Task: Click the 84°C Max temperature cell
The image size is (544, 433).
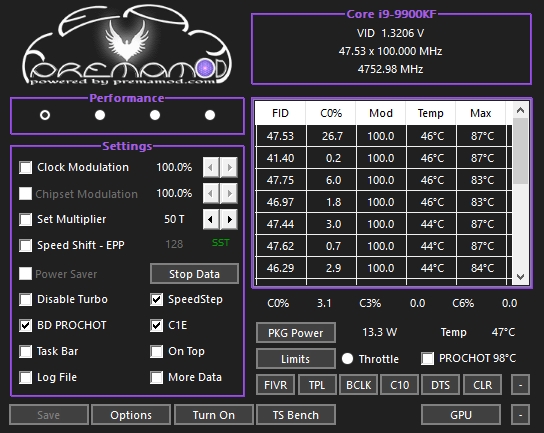Action: click(x=482, y=268)
